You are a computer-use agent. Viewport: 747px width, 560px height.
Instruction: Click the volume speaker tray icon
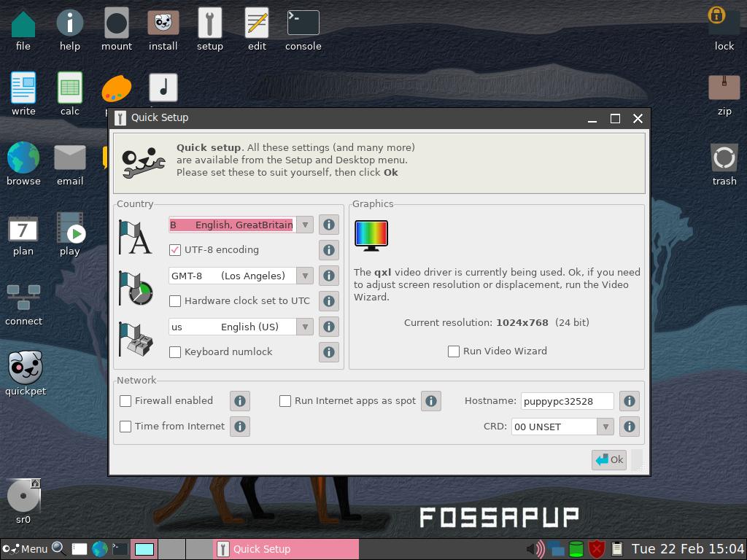tap(535, 549)
